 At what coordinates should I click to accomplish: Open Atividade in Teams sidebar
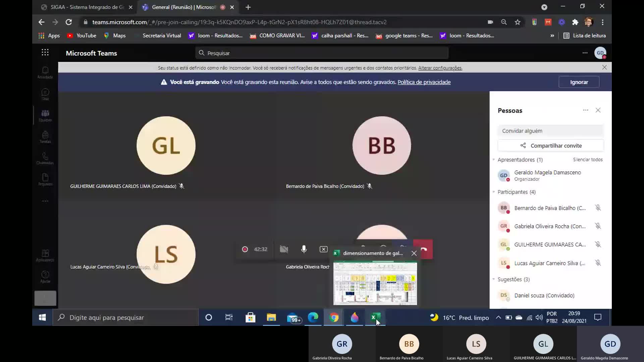pyautogui.click(x=45, y=72)
